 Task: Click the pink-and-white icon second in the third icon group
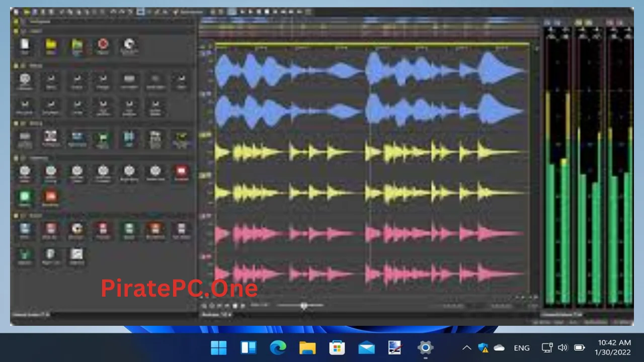(x=51, y=137)
